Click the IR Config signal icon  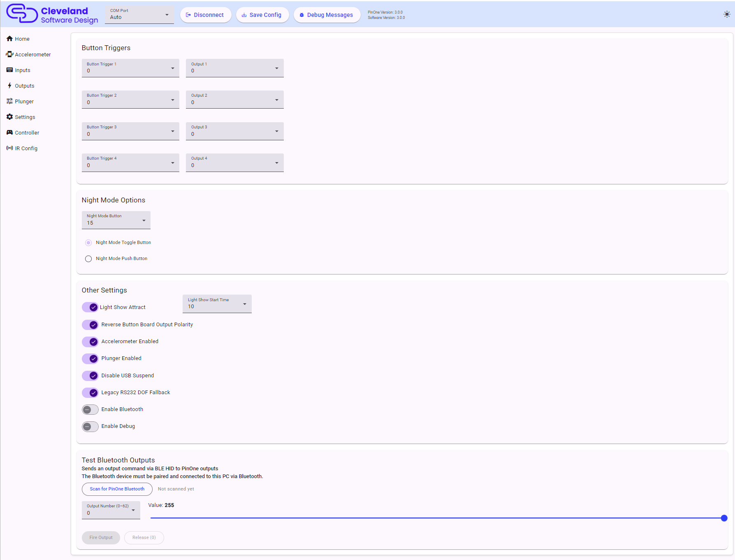(x=9, y=148)
